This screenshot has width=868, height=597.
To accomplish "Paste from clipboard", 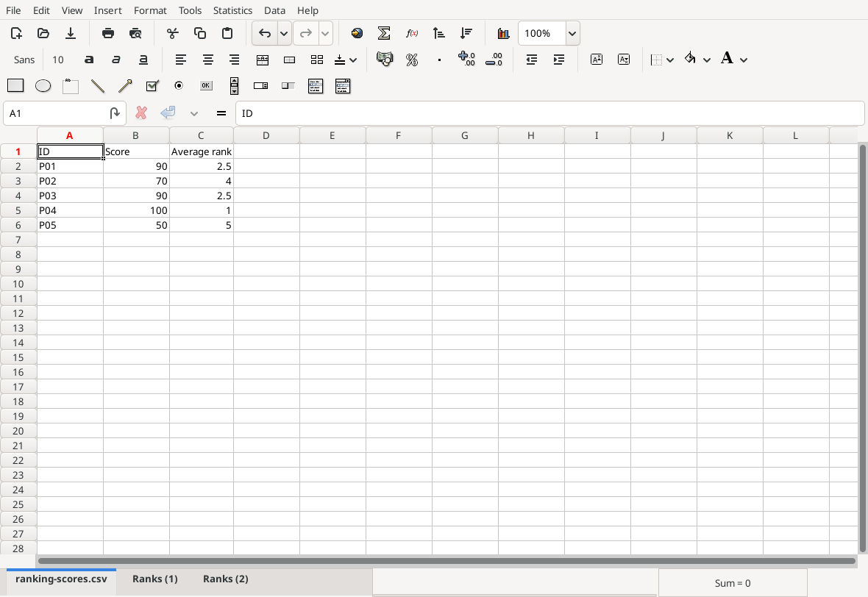I will [x=227, y=33].
